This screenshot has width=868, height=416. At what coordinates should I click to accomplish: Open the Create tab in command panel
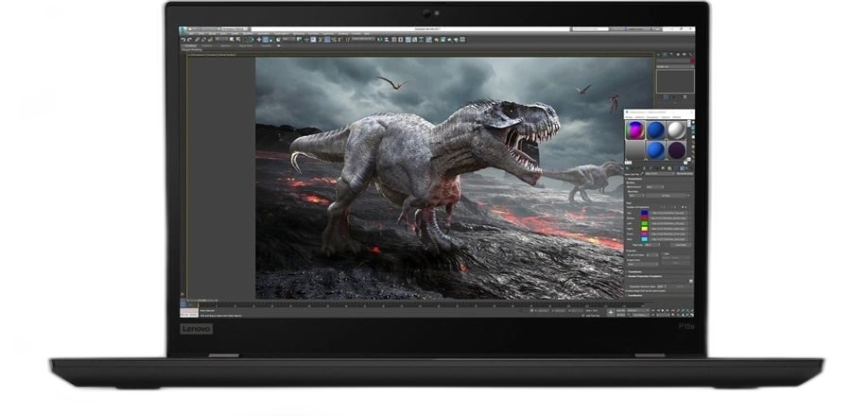click(658, 55)
